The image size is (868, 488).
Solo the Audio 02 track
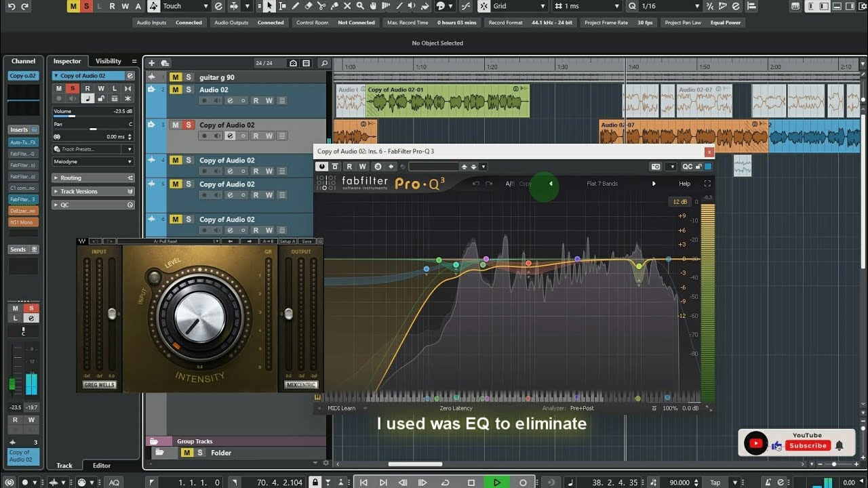click(x=189, y=89)
